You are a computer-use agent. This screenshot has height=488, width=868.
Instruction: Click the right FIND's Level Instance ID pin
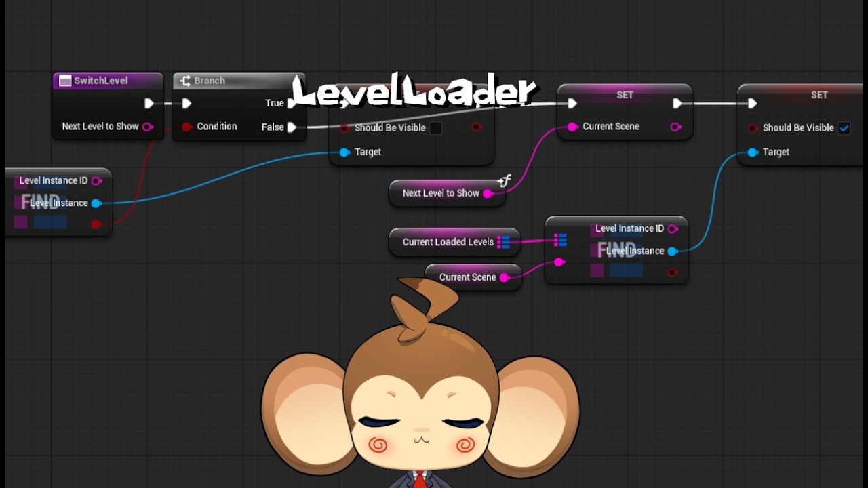(672, 229)
